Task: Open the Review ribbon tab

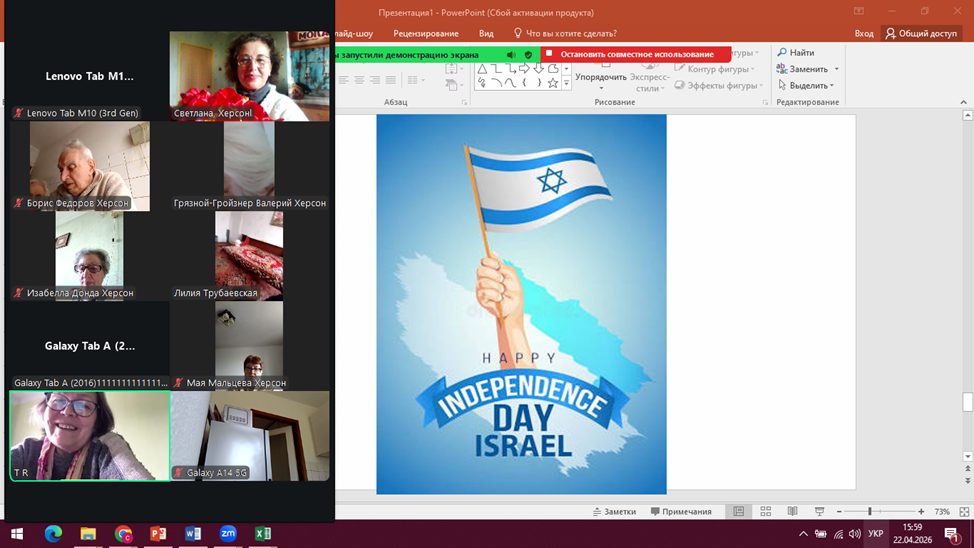Action: click(426, 33)
